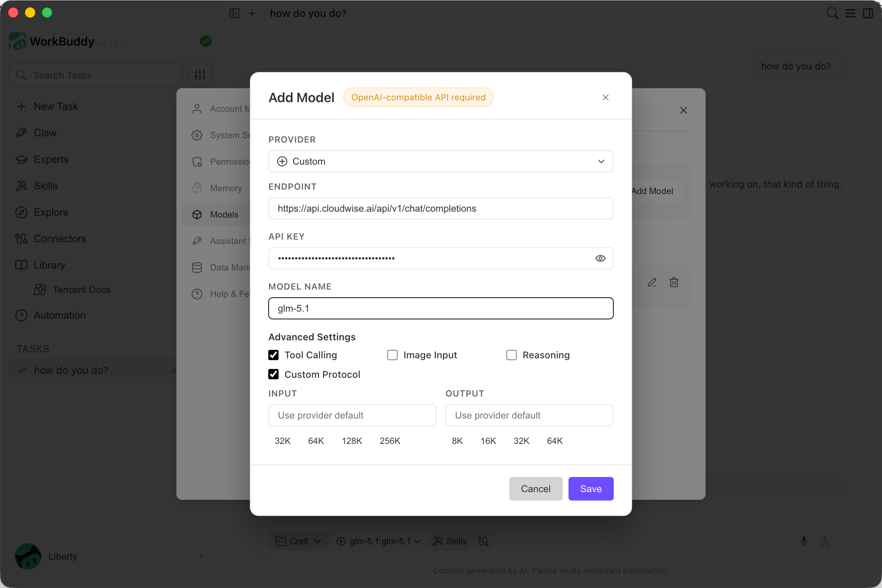Click the microphone voice input icon
The image size is (882, 588).
804,541
